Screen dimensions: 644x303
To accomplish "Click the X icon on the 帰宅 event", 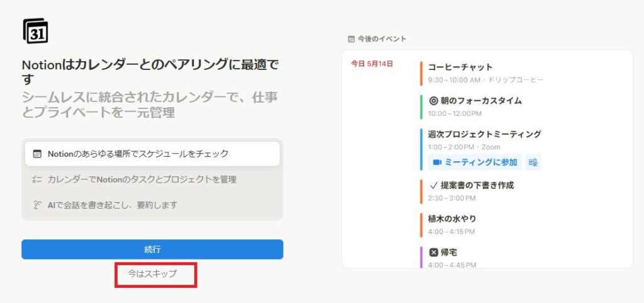I will coord(433,253).
